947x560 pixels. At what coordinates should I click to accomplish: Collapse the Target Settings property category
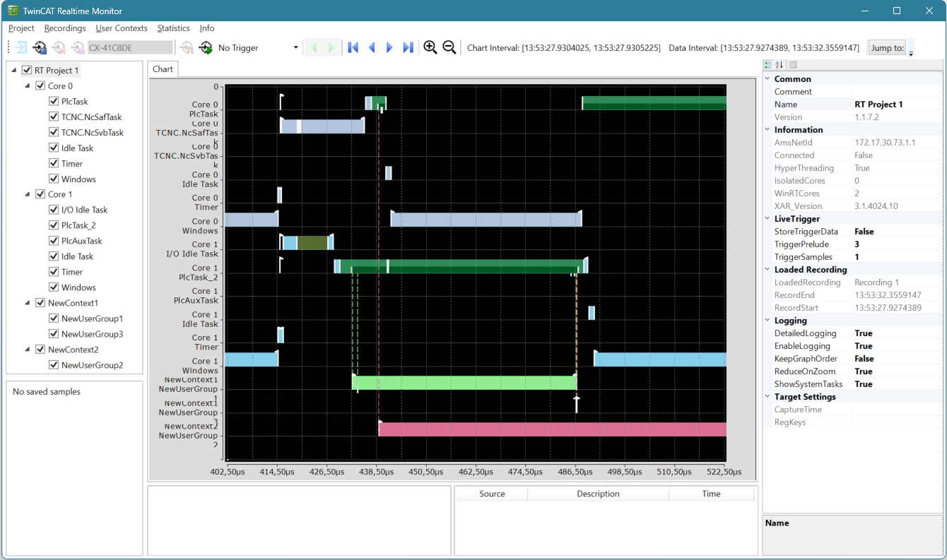pos(767,397)
